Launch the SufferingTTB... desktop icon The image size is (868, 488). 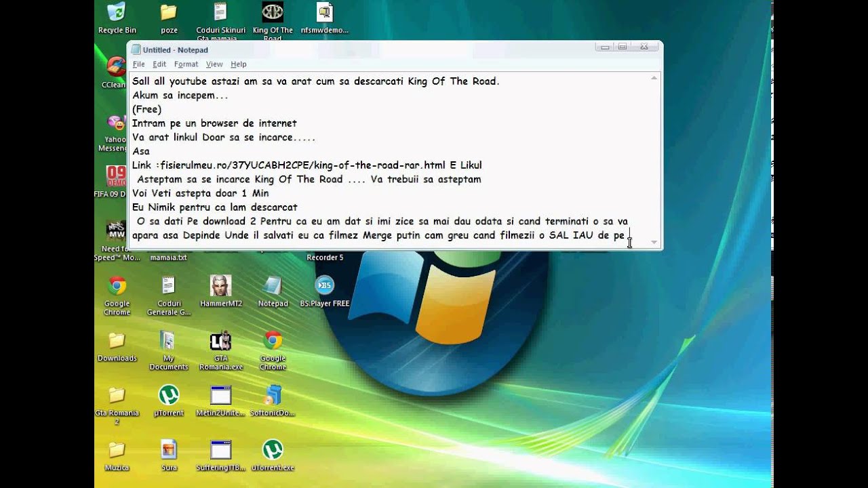(x=221, y=455)
